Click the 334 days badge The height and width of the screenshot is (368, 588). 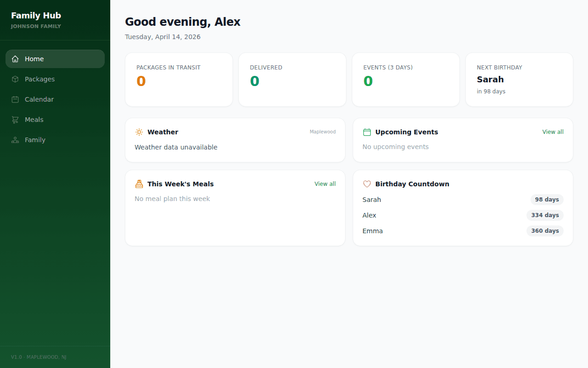[545, 215]
